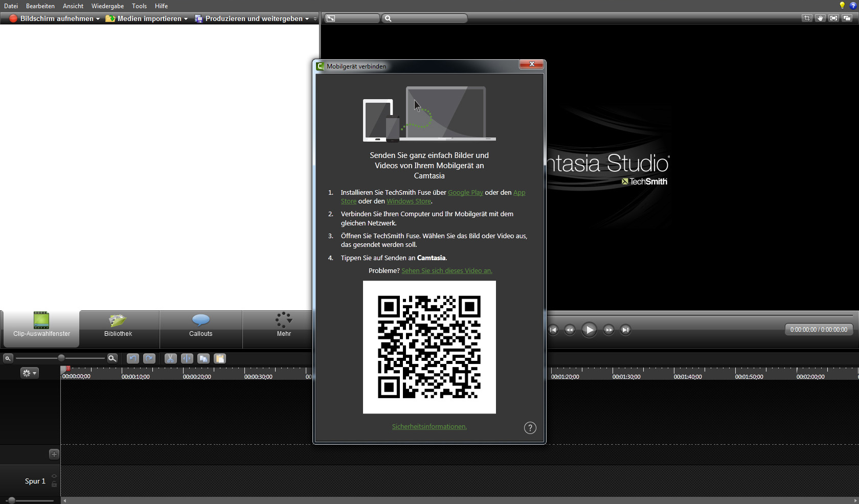Click the timeline zoom slider handle
This screenshot has width=859, height=504.
tap(61, 358)
